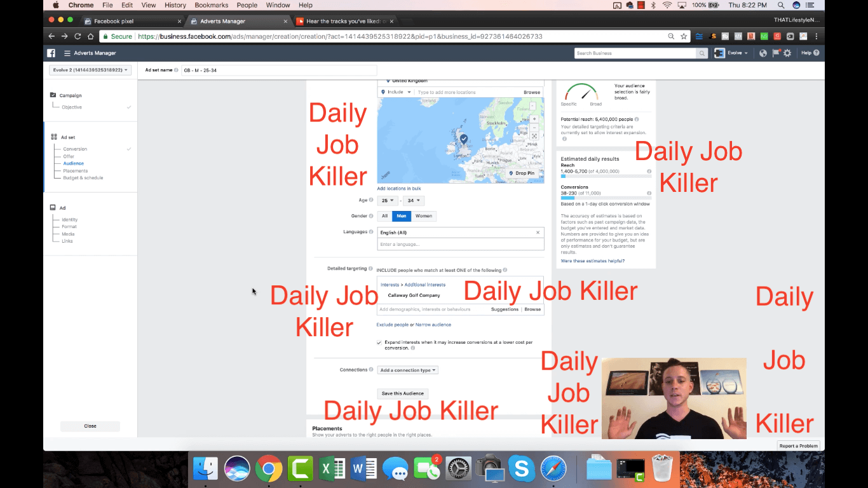The width and height of the screenshot is (868, 488).
Task: Remove the English (All) language tag
Action: [538, 233]
